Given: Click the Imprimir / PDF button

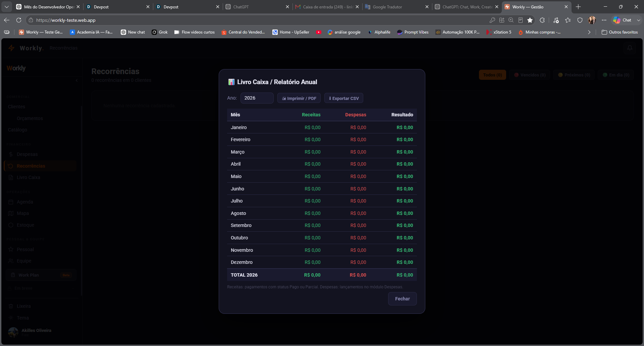Looking at the screenshot, I should point(299,98).
